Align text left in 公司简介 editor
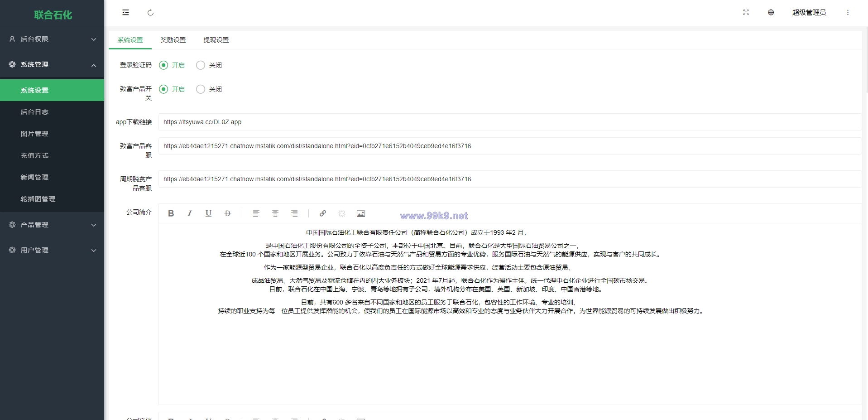The width and height of the screenshot is (868, 420). click(256, 213)
